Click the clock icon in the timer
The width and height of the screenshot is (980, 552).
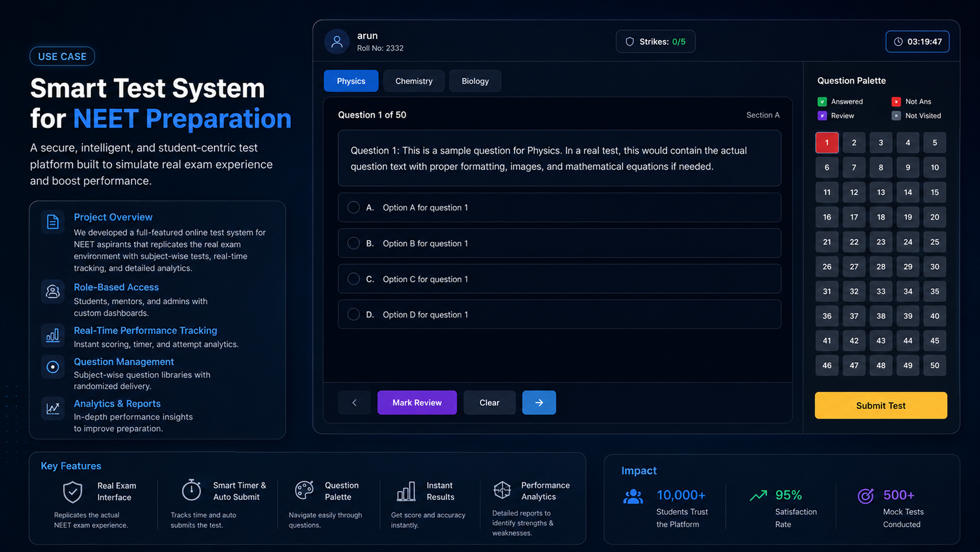(x=898, y=41)
